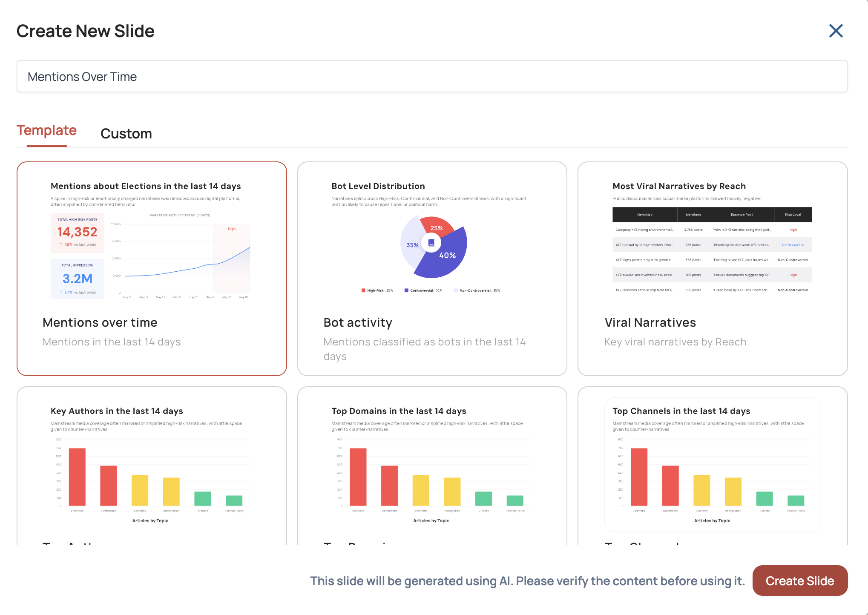
Task: Open the Custom tab
Action: coord(126,134)
